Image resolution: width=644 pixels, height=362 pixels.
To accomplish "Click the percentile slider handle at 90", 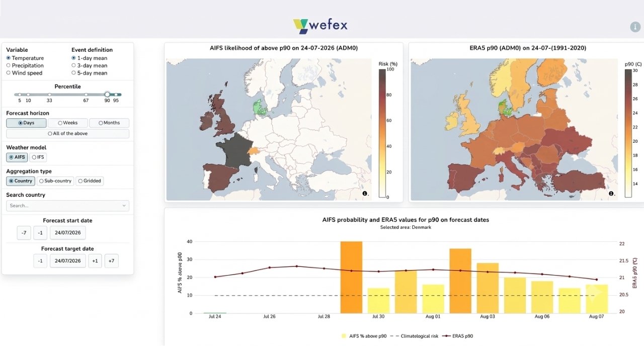I will coord(107,95).
